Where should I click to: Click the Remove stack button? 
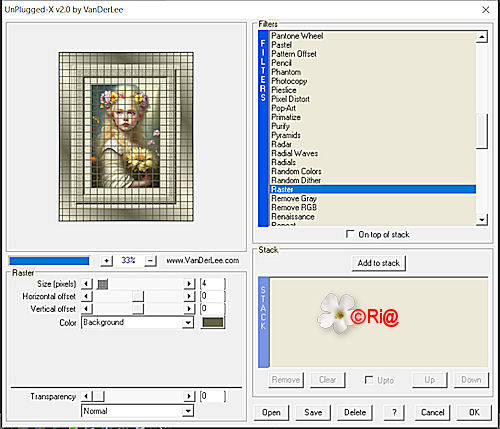point(286,380)
